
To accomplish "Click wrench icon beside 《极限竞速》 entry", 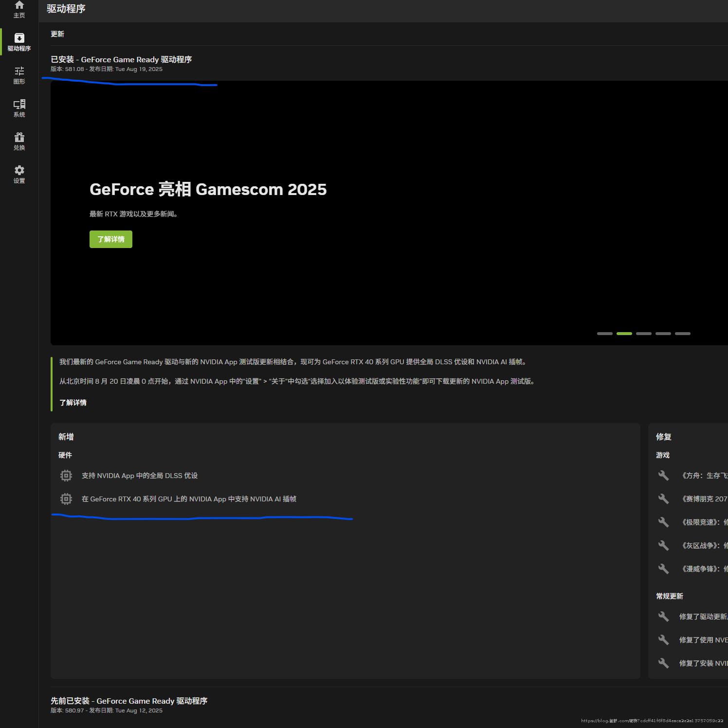I will (x=663, y=522).
